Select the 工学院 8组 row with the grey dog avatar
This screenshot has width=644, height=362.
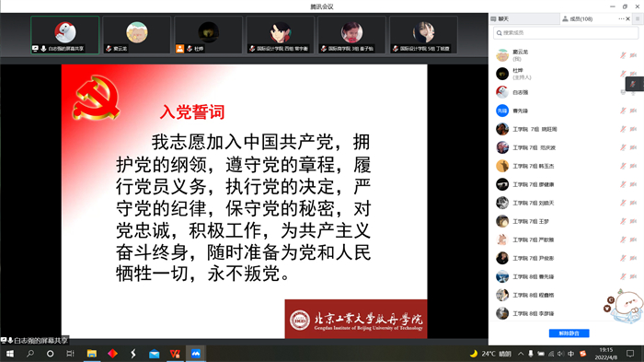566,313
